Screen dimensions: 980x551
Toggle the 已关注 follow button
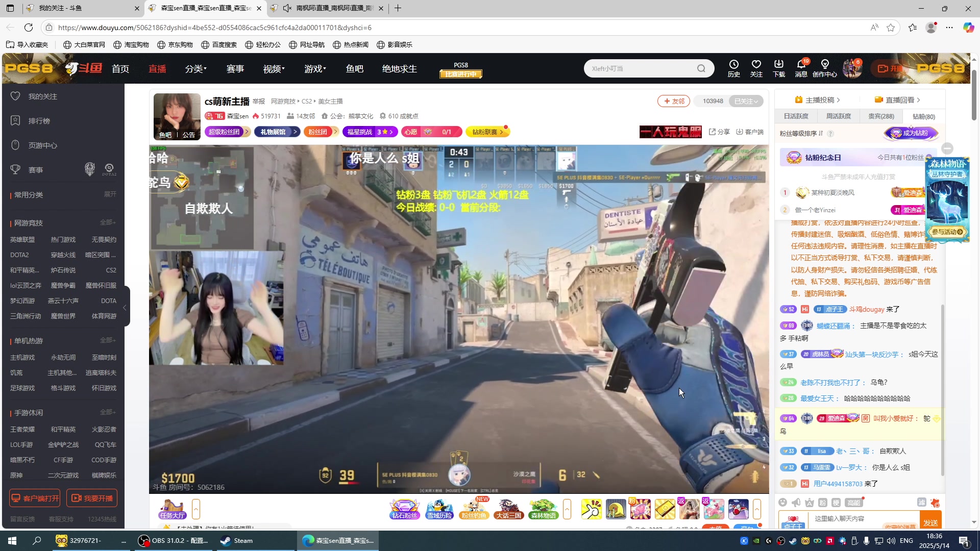tap(746, 101)
